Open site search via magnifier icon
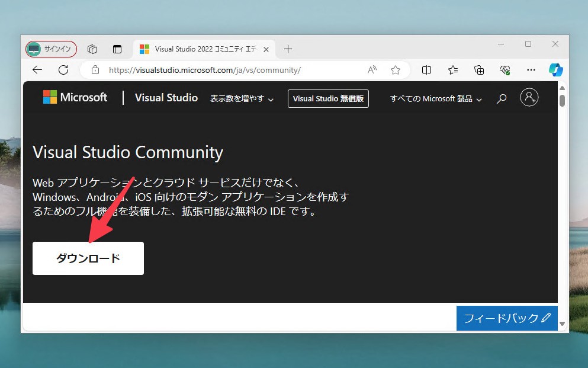The image size is (588, 368). (502, 98)
